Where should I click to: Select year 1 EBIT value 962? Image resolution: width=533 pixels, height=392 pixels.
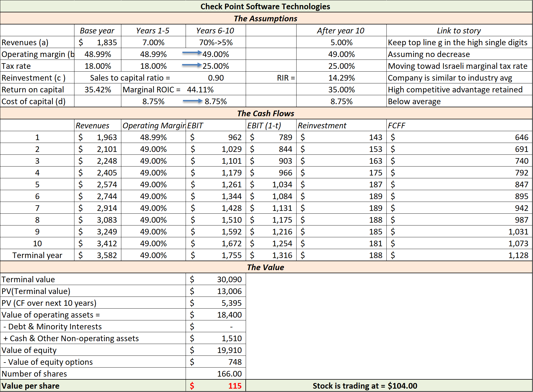(235, 137)
